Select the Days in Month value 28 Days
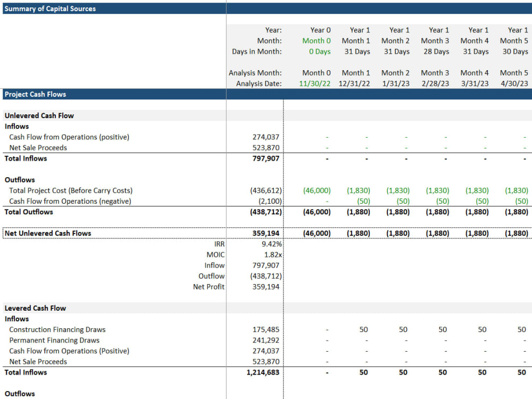Viewport: 532px width, 399px height. point(435,52)
